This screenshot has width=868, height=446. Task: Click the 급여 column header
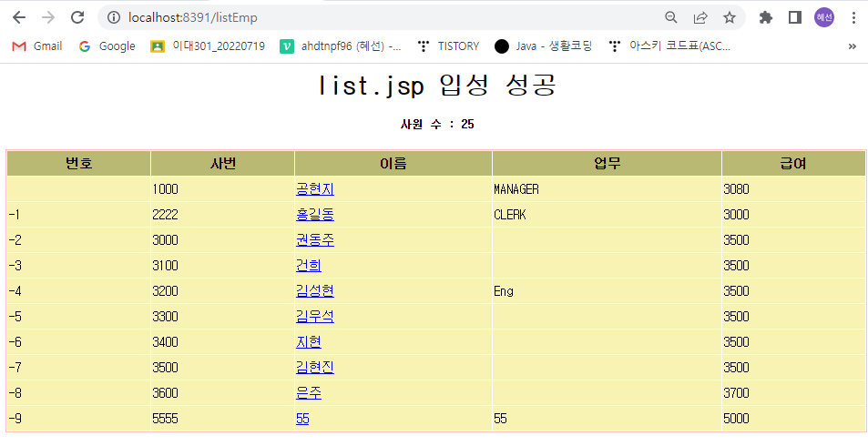pyautogui.click(x=794, y=163)
